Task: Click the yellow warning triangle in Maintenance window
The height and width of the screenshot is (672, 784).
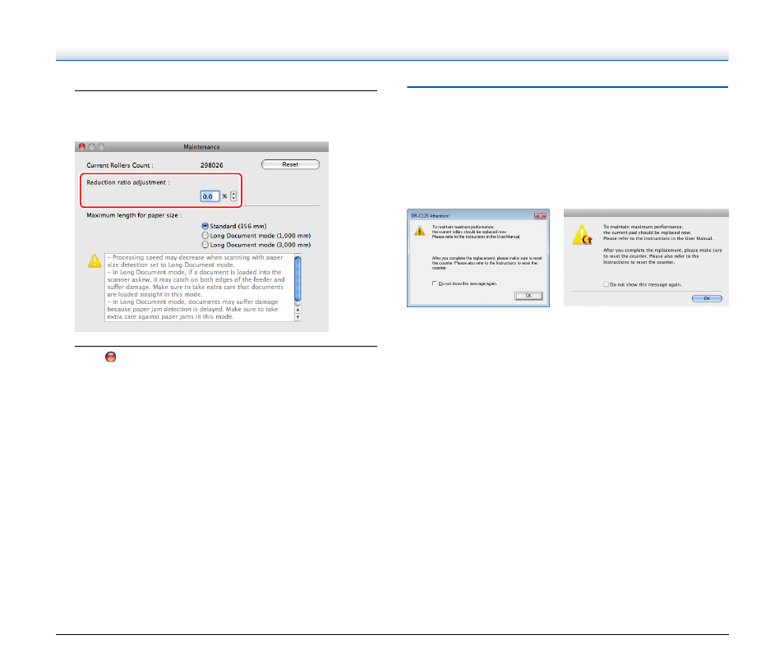Action: [95, 261]
